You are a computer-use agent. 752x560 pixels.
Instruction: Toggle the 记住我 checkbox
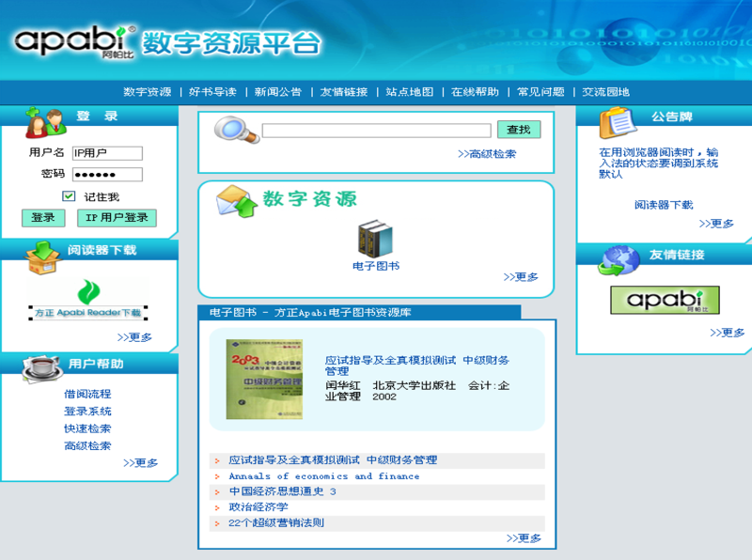click(x=69, y=195)
